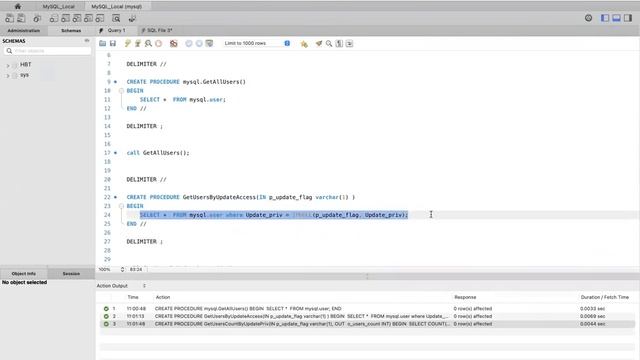Viewport: 640px width, 360px height.
Task: Commit the current transaction
Action: pos(189,43)
